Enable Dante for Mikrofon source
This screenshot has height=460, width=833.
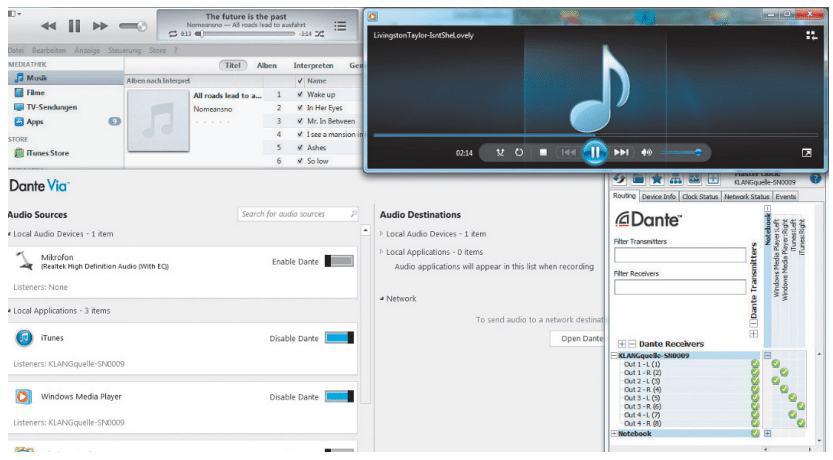(x=340, y=261)
